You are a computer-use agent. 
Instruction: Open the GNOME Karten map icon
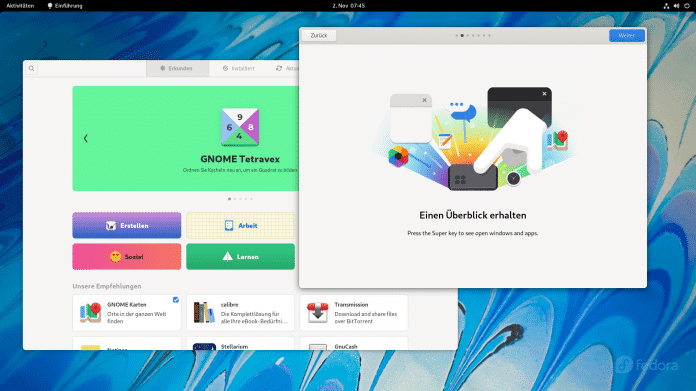pyautogui.click(x=91, y=312)
